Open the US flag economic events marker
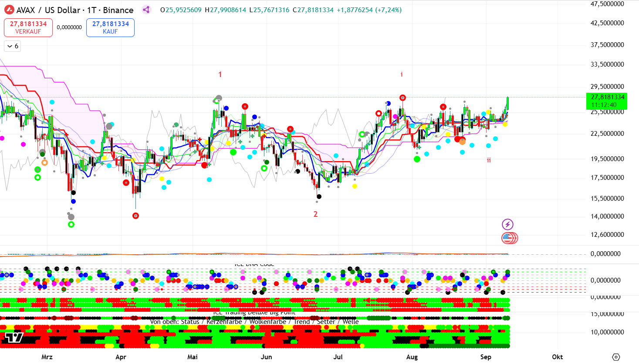The height and width of the screenshot is (364, 639). coord(509,238)
